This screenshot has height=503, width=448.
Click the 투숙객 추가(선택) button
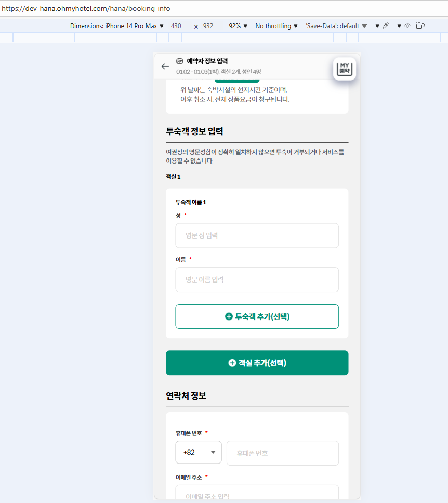pos(257,316)
